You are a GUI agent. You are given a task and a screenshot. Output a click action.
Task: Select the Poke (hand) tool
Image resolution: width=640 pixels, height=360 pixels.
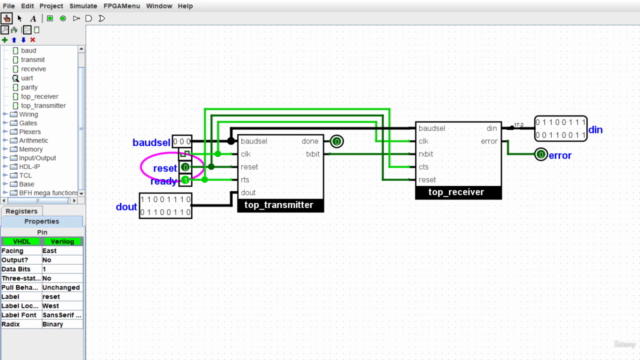(x=7, y=18)
